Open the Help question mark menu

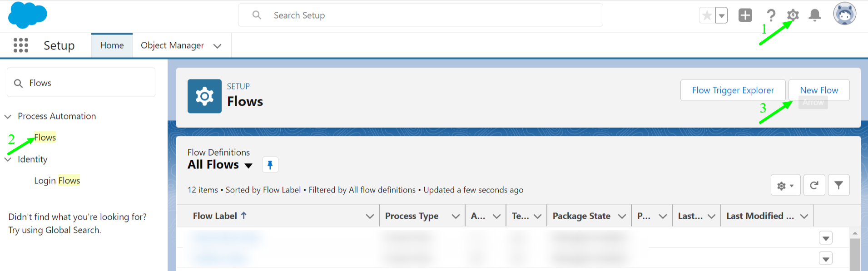771,15
